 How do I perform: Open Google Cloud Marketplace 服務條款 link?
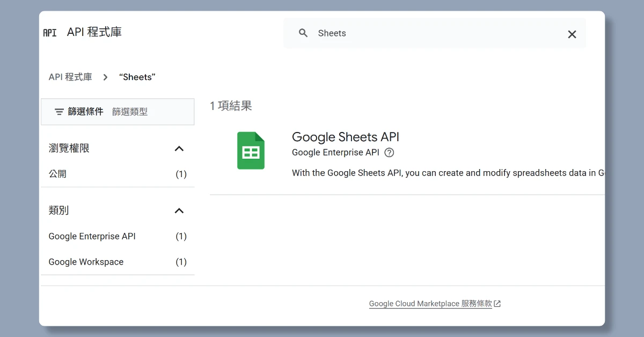pos(430,304)
